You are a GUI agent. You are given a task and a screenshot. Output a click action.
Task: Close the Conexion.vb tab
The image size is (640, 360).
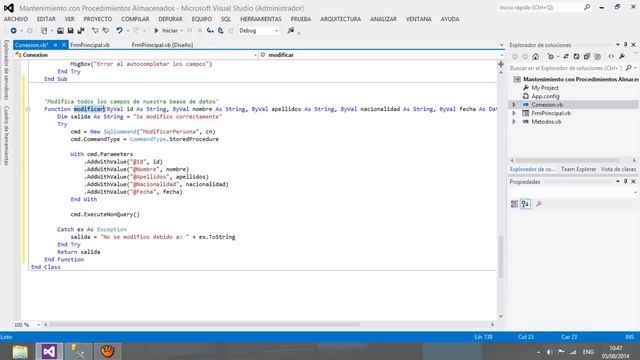(x=64, y=45)
